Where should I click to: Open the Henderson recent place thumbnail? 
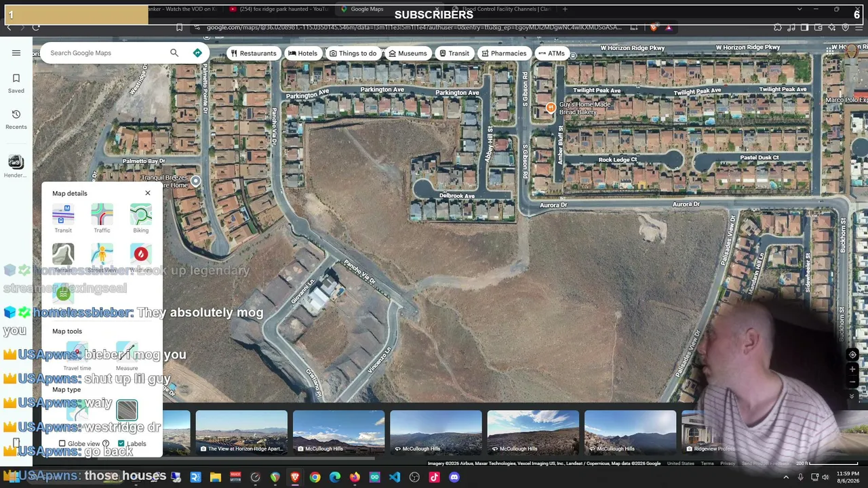16,166
